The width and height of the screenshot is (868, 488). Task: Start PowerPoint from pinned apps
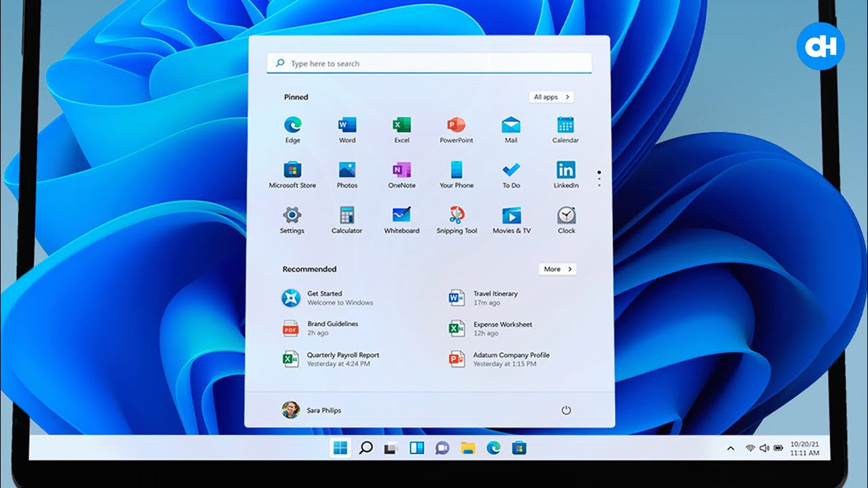coord(456,129)
